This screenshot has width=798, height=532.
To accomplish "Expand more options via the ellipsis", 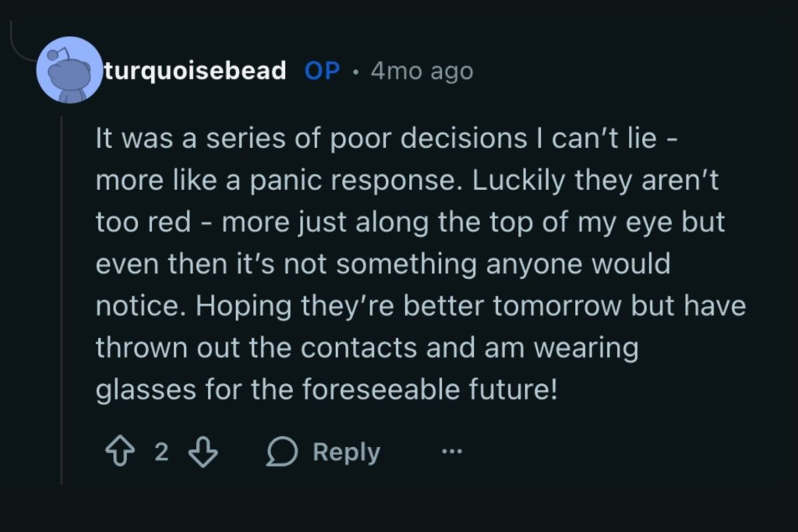I will click(x=453, y=450).
